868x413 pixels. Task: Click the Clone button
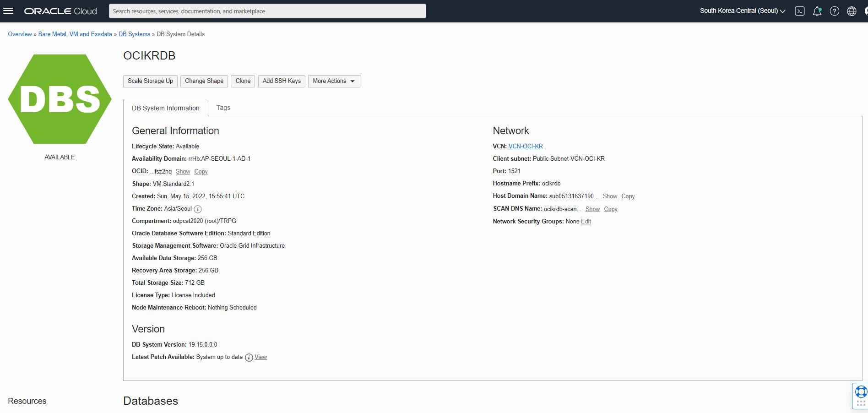coord(243,81)
